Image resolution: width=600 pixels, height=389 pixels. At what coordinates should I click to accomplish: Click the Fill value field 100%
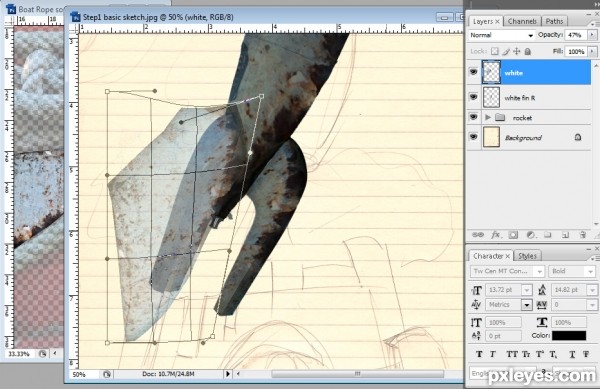tap(576, 51)
